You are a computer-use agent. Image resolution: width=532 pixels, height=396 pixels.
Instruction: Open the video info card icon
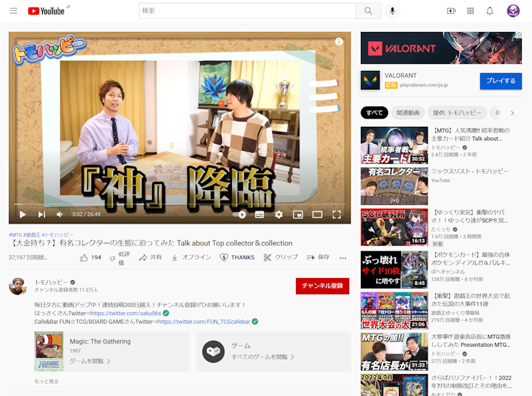pyautogui.click(x=338, y=42)
